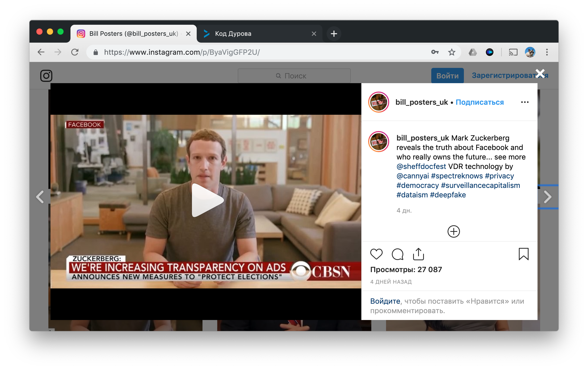Go to next post arrow
The height and width of the screenshot is (370, 588).
pyautogui.click(x=548, y=197)
